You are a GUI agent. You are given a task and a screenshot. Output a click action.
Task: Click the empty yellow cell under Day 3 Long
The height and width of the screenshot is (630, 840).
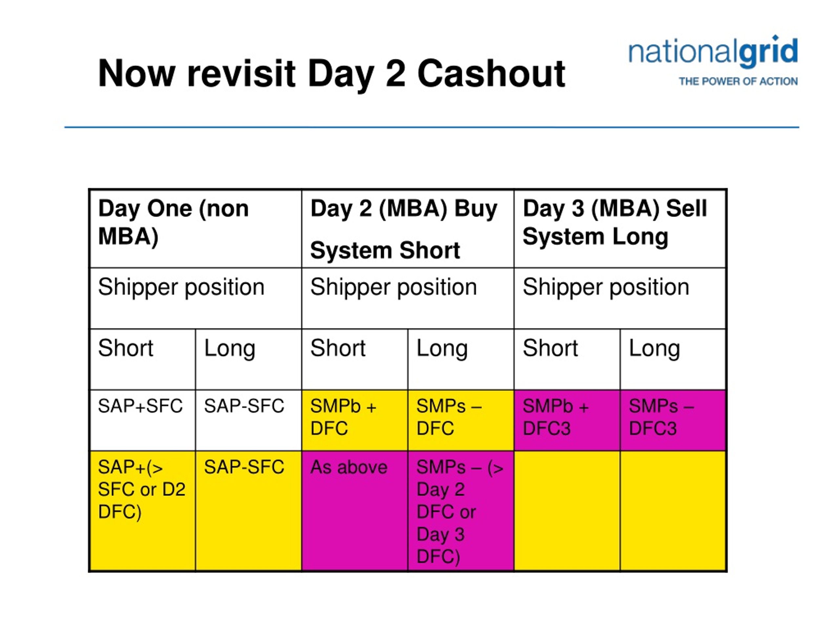(673, 511)
